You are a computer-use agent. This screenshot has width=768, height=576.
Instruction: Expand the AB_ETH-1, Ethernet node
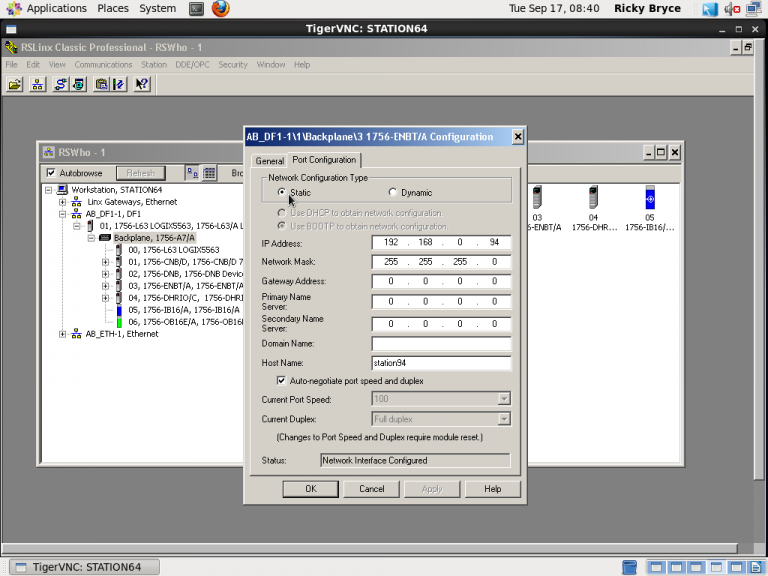[x=62, y=334]
